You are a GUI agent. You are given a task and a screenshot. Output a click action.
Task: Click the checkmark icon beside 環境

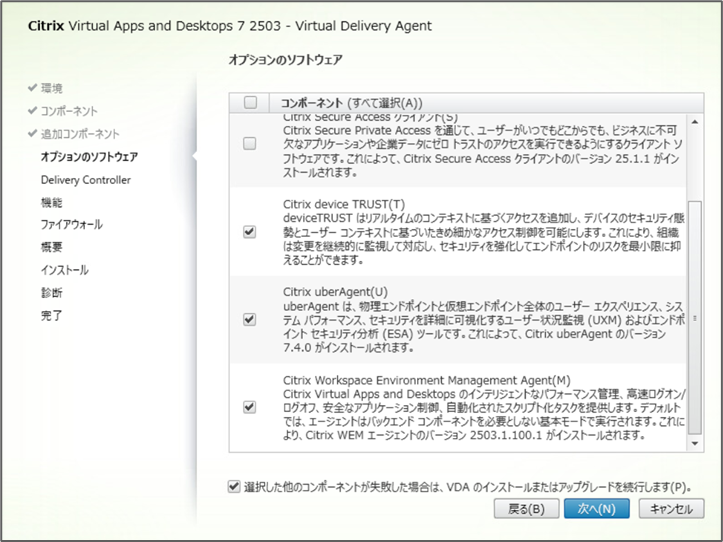coord(32,87)
